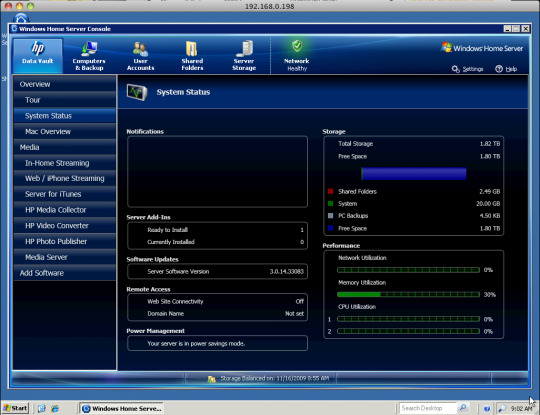Image resolution: width=540 pixels, height=415 pixels.
Task: Click the storage balanced status icon
Action: coord(211,379)
